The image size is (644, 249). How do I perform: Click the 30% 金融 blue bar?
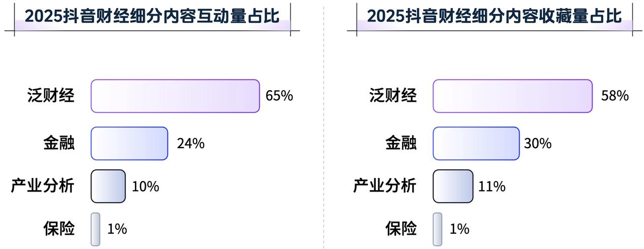click(x=476, y=143)
